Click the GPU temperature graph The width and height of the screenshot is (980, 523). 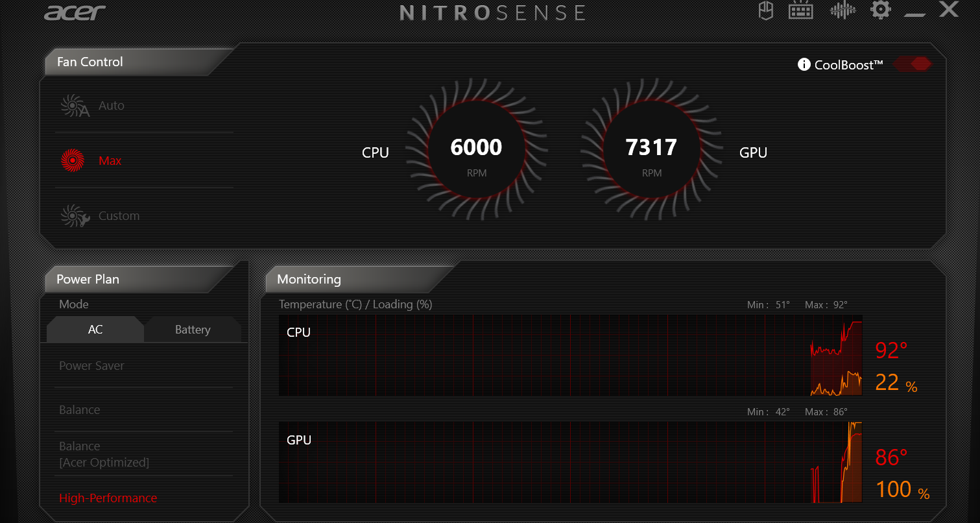tap(571, 462)
